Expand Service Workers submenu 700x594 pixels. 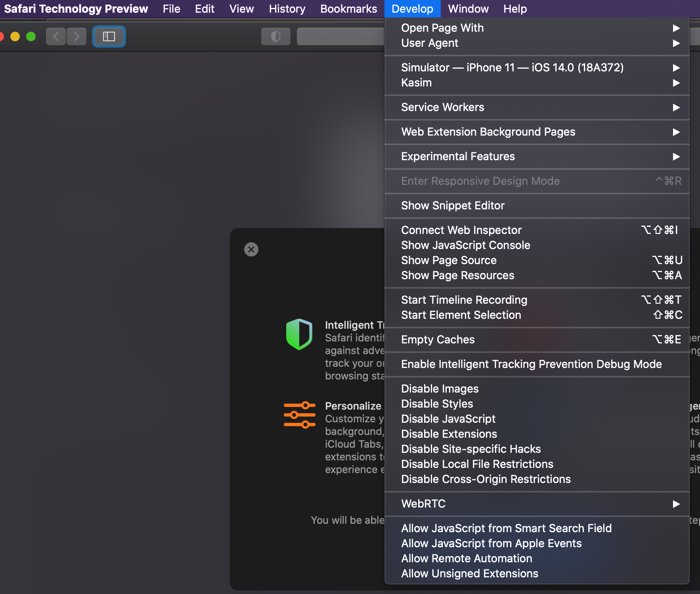click(x=537, y=107)
